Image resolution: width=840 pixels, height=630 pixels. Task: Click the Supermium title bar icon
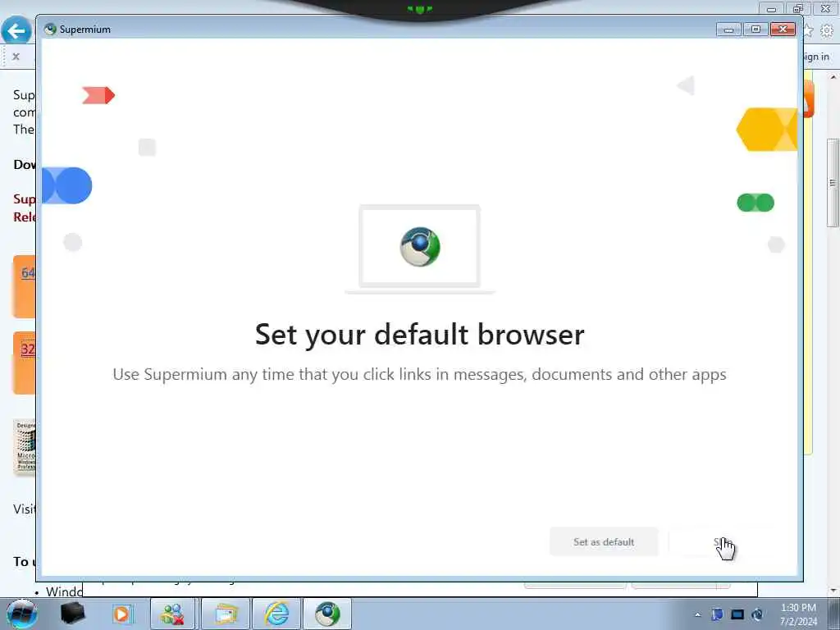tap(50, 30)
